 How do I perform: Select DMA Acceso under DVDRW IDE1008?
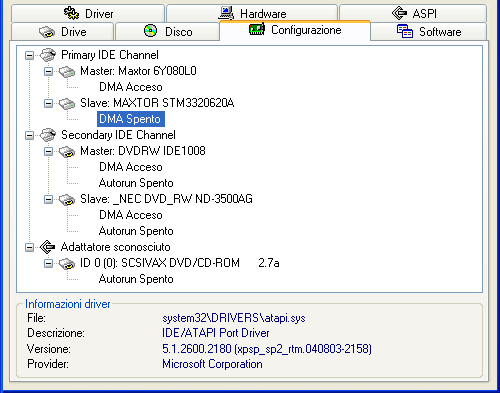pos(131,167)
